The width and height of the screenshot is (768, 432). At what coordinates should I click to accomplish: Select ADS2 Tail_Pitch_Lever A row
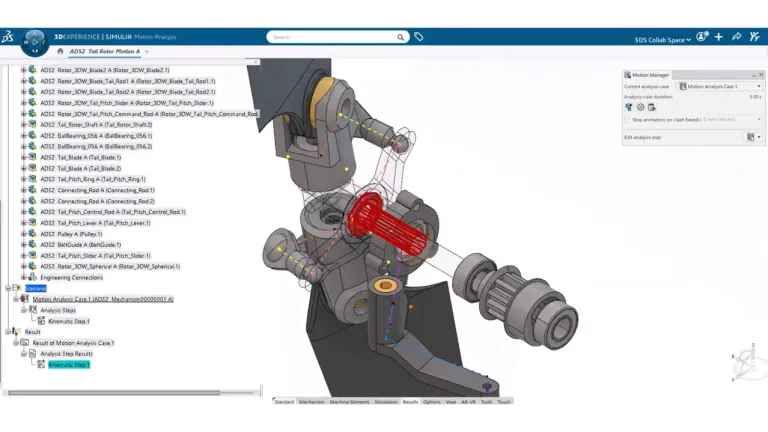[x=96, y=223]
